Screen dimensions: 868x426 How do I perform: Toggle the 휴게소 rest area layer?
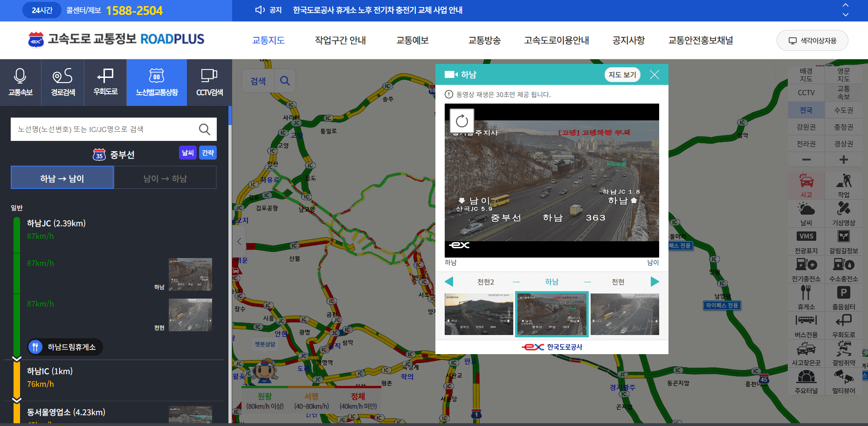click(806, 297)
